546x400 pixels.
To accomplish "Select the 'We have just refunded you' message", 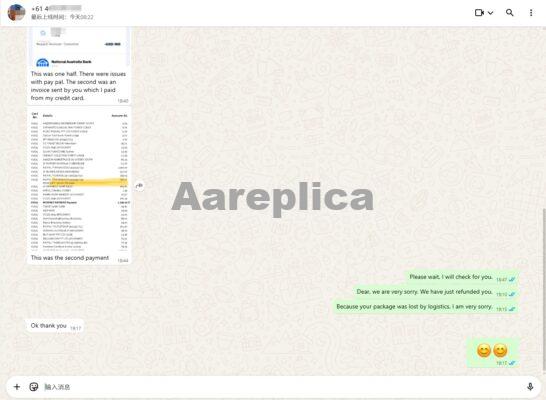I will [x=435, y=292].
